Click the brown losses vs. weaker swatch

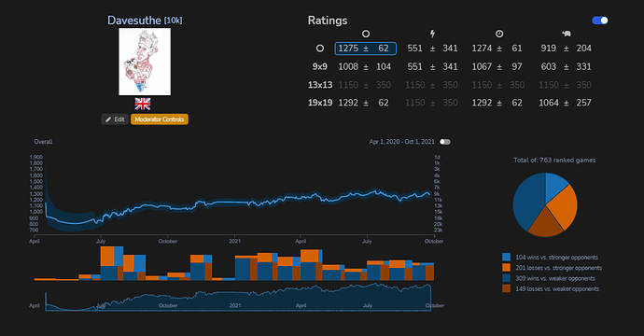[x=507, y=288]
